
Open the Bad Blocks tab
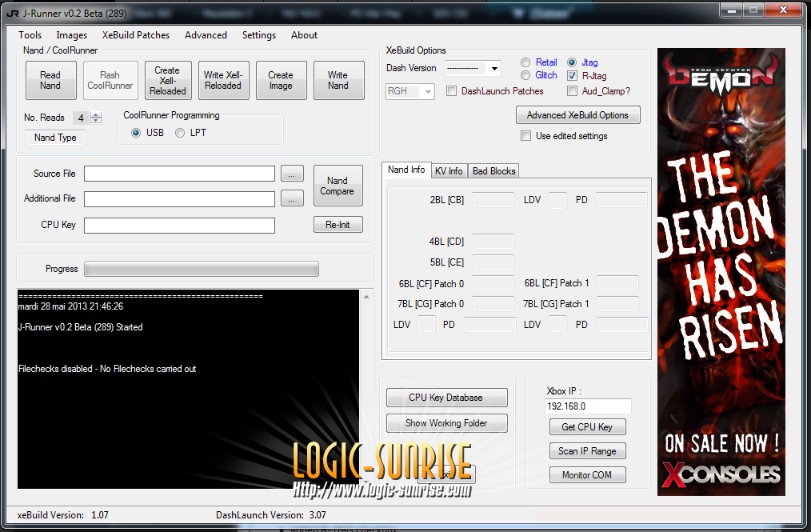(493, 170)
